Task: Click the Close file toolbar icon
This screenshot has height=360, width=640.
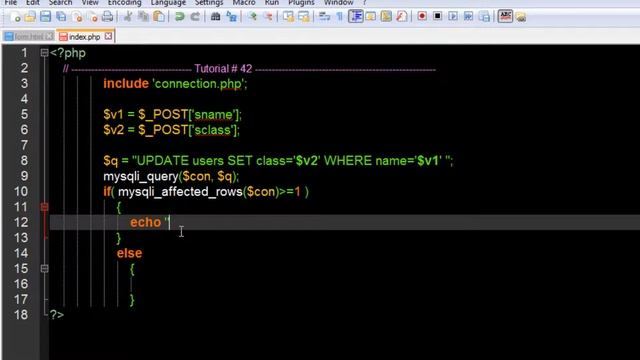Action: [x=77, y=17]
